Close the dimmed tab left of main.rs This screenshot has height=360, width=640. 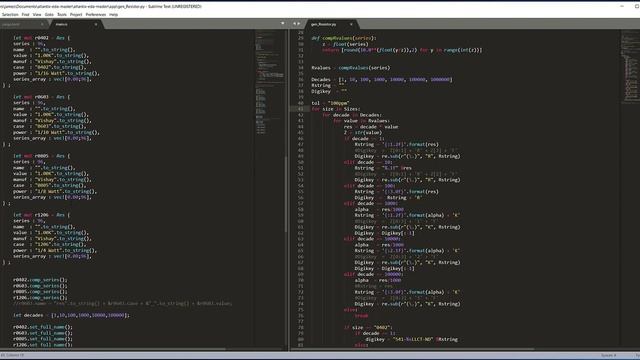click(42, 25)
